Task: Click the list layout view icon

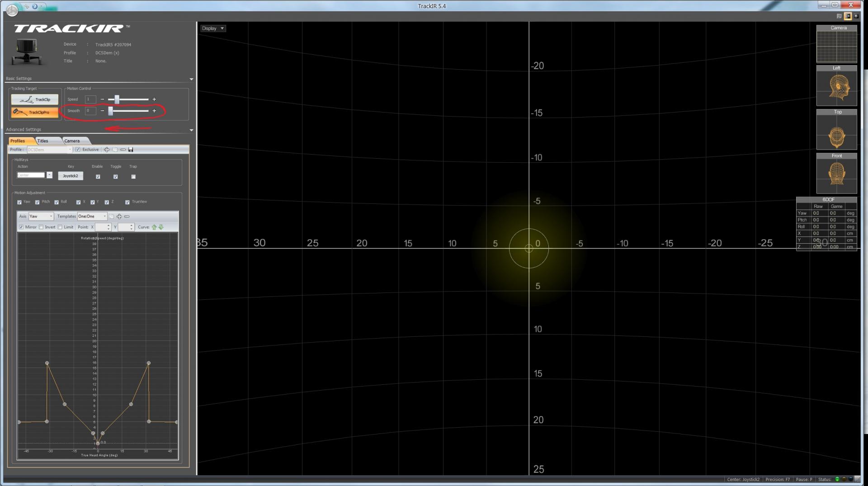Action: 839,16
